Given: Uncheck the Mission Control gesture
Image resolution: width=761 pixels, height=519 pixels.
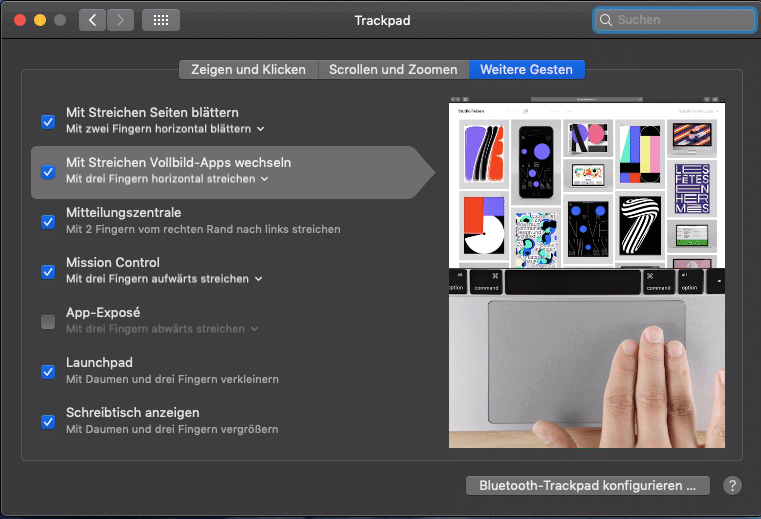Looking at the screenshot, I should (48, 271).
